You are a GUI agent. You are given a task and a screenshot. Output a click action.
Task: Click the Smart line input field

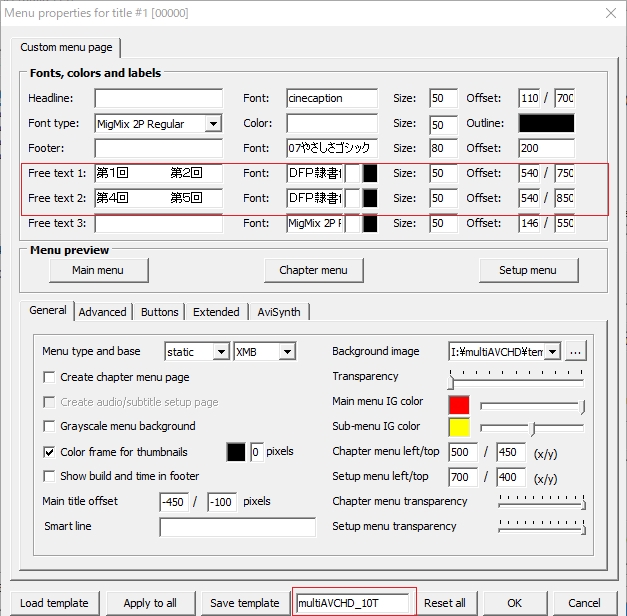click(237, 527)
